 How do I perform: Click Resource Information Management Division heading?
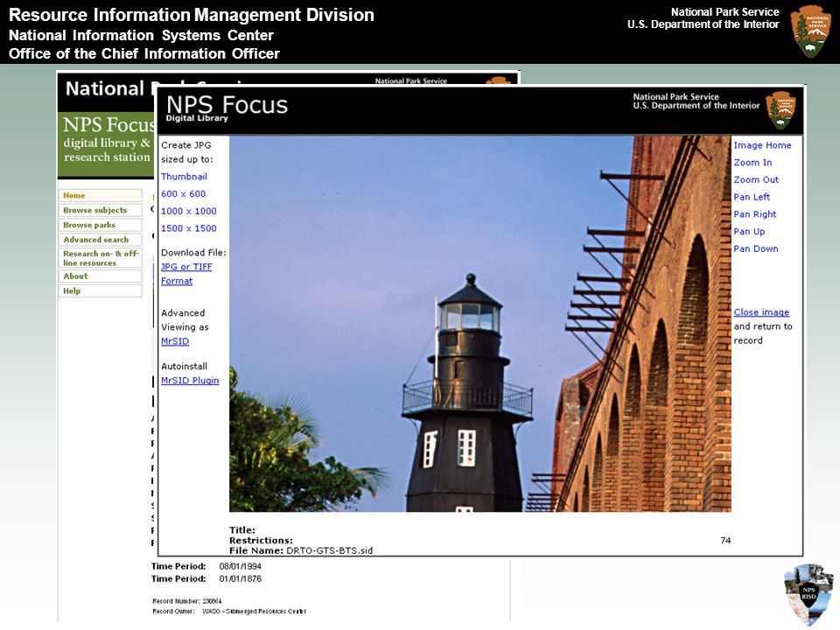pyautogui.click(x=192, y=15)
